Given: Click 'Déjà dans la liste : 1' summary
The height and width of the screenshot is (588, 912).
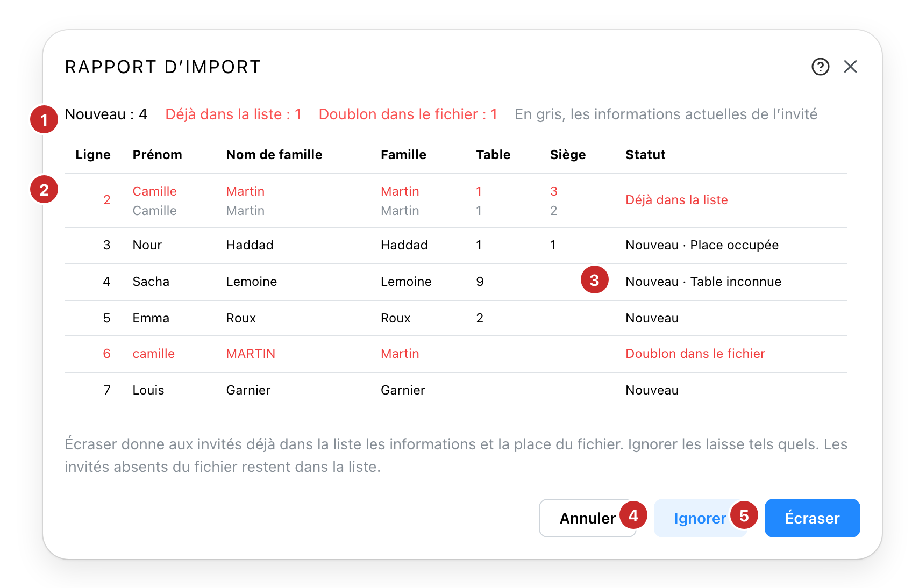Looking at the screenshot, I should click(233, 114).
